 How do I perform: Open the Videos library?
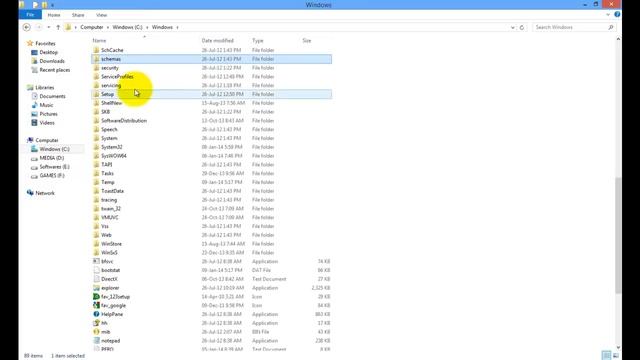tap(47, 123)
